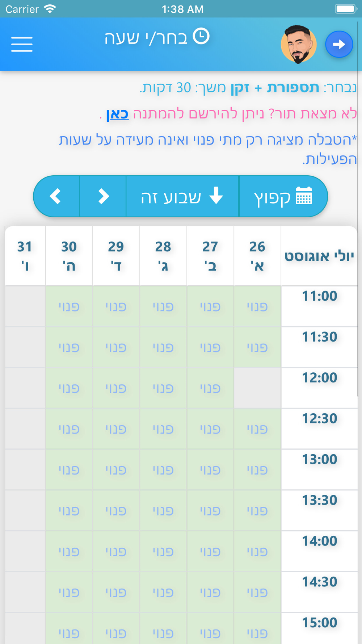Select the 11:00 slot on day 26

257,306
